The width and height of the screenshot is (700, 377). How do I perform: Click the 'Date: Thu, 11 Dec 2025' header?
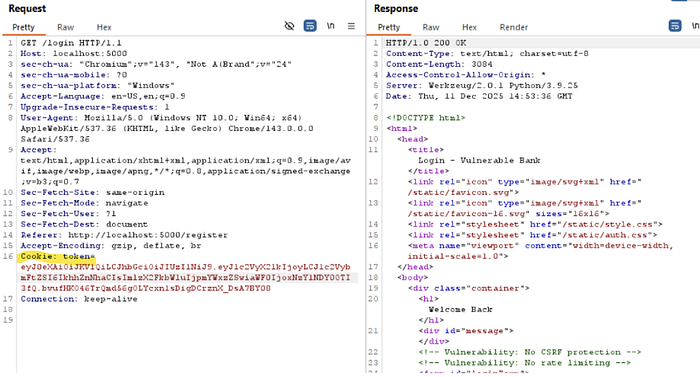pyautogui.click(x=479, y=96)
